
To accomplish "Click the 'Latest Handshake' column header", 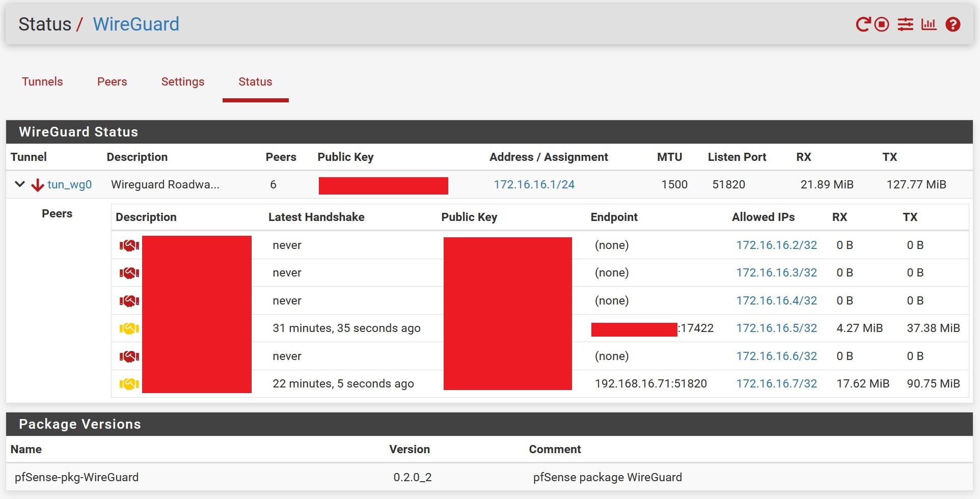I will [316, 217].
